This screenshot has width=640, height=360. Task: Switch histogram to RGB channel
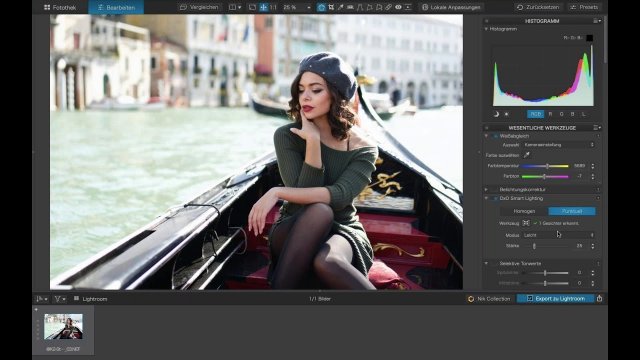point(535,114)
